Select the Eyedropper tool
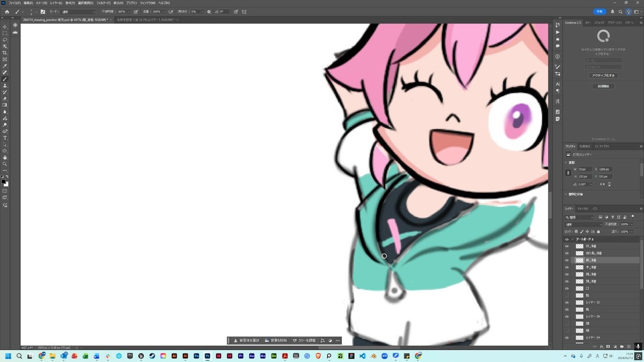This screenshot has width=644, height=362. click(5, 66)
